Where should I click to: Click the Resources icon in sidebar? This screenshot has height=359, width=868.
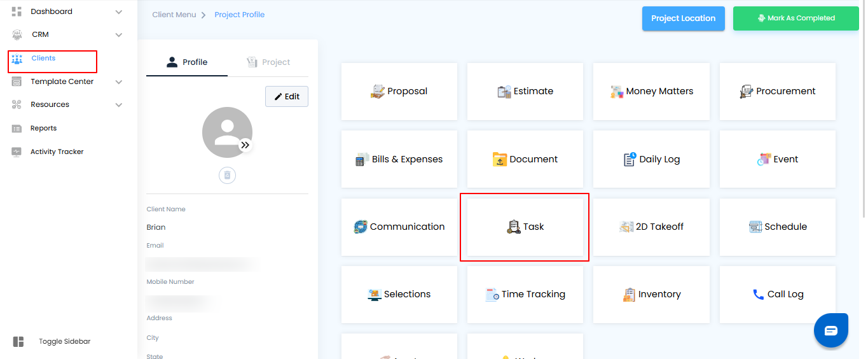tap(17, 104)
